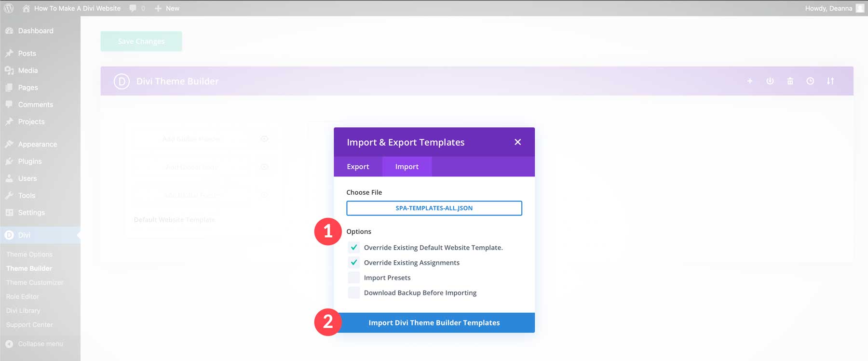The image size is (868, 361).
Task: Click the Divi logo in Theme Builder header
Action: (x=122, y=81)
